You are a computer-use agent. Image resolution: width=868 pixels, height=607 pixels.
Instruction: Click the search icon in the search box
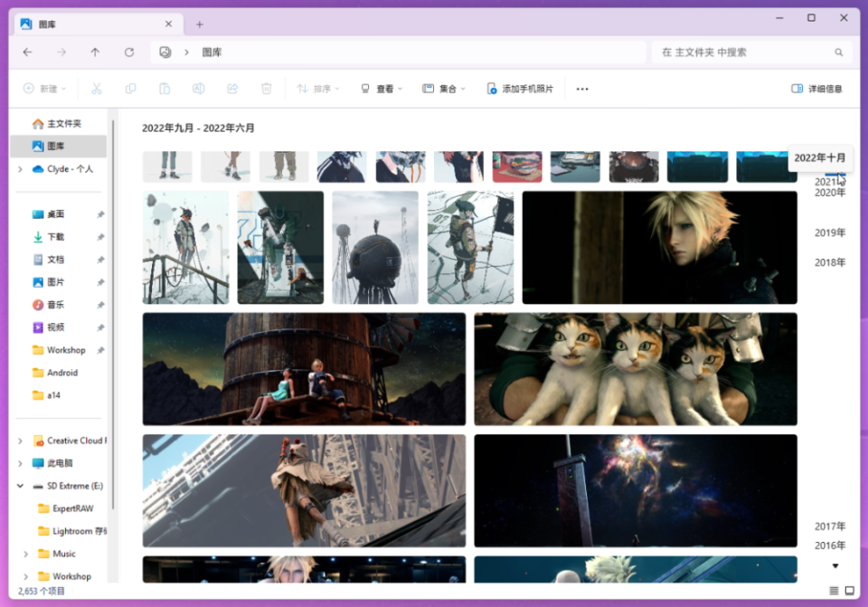point(840,52)
